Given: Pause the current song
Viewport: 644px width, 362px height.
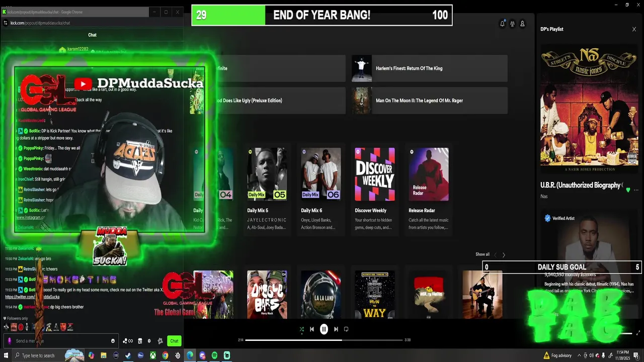Looking at the screenshot, I should [x=324, y=329].
